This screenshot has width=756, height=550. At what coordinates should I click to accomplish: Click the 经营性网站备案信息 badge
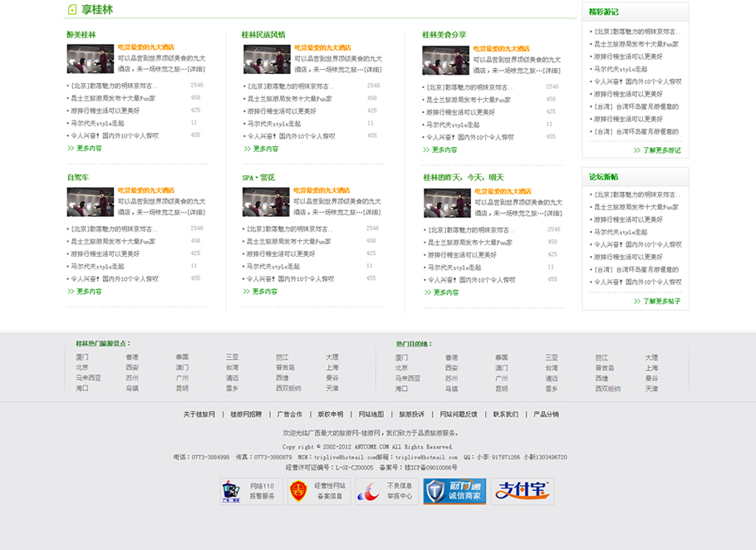click(318, 491)
